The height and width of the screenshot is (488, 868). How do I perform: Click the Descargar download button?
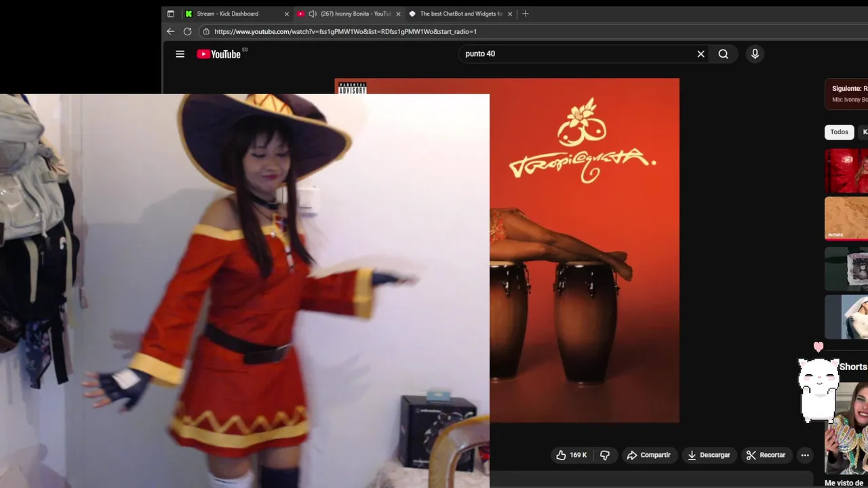709,455
